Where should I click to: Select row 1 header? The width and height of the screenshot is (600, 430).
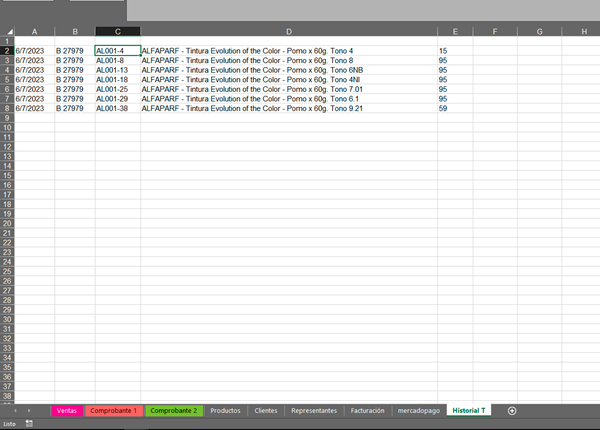coord(7,41)
